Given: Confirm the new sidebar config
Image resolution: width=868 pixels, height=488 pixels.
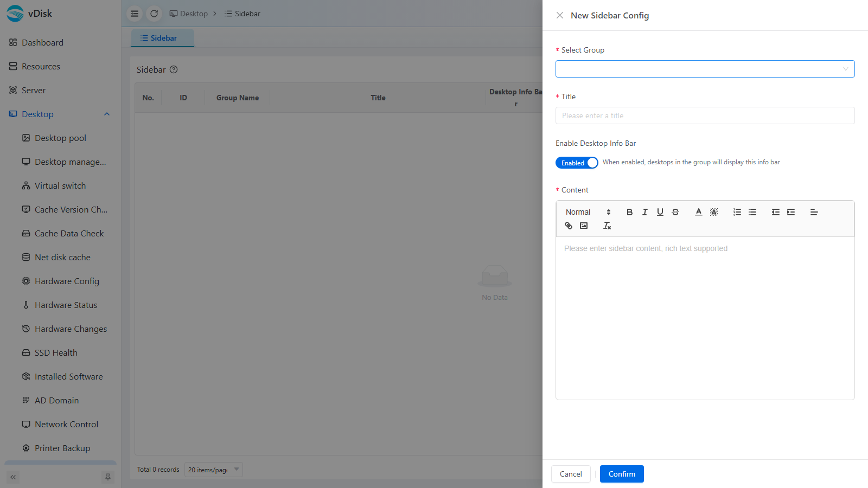Looking at the screenshot, I should pyautogui.click(x=622, y=474).
